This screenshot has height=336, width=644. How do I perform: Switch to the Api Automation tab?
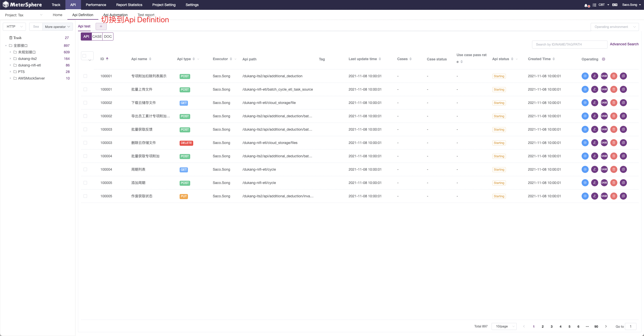tap(115, 15)
